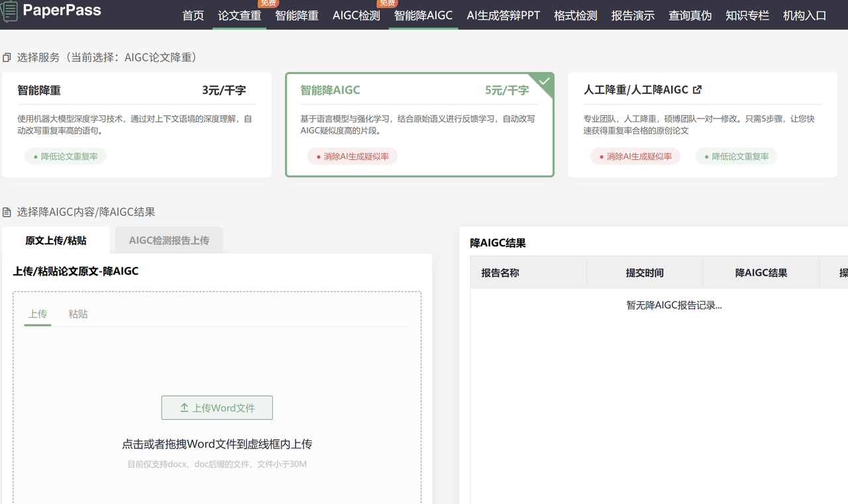Screen dimensions: 848x504
Task: Open 机构入口 navigation item
Action: [x=805, y=15]
